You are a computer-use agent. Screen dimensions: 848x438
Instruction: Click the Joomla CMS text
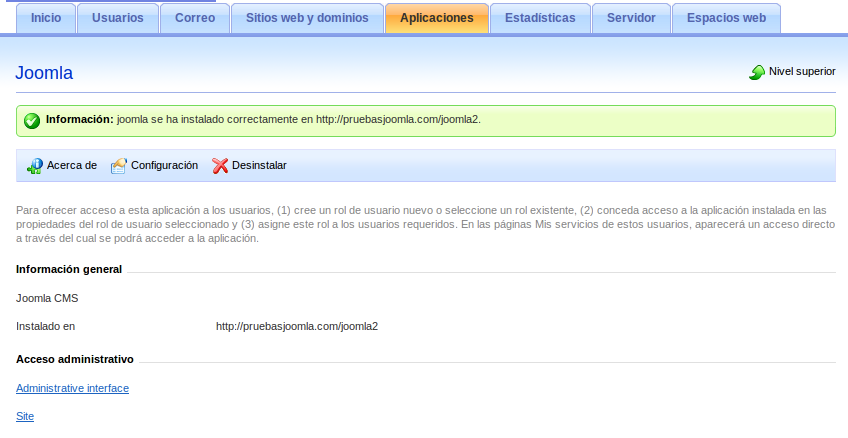point(47,298)
